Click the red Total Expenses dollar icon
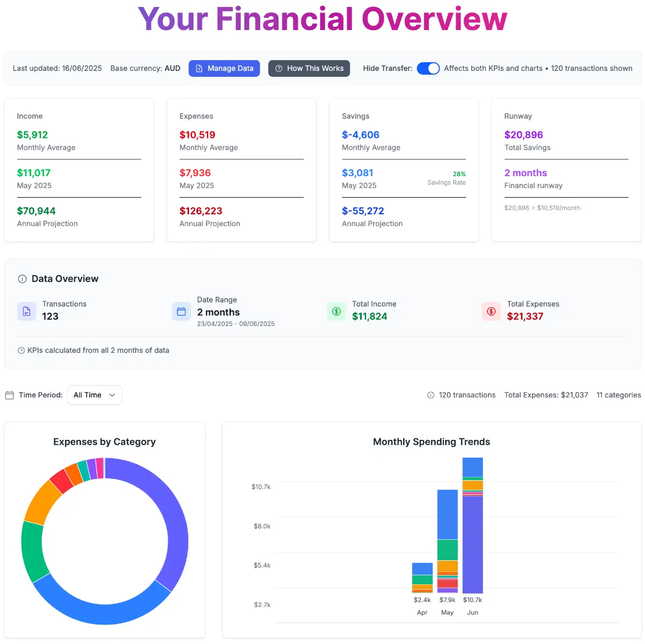Viewport: 645px width, 644px height. 491,312
